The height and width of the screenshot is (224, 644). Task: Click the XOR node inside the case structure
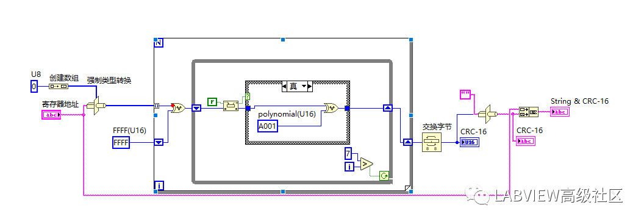(x=331, y=109)
